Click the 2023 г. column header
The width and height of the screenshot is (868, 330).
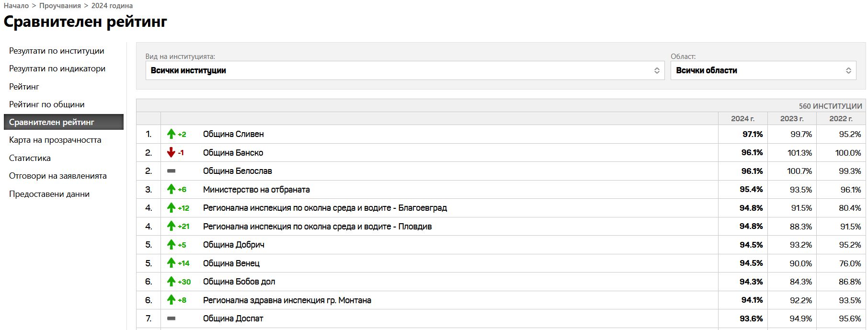pyautogui.click(x=791, y=118)
